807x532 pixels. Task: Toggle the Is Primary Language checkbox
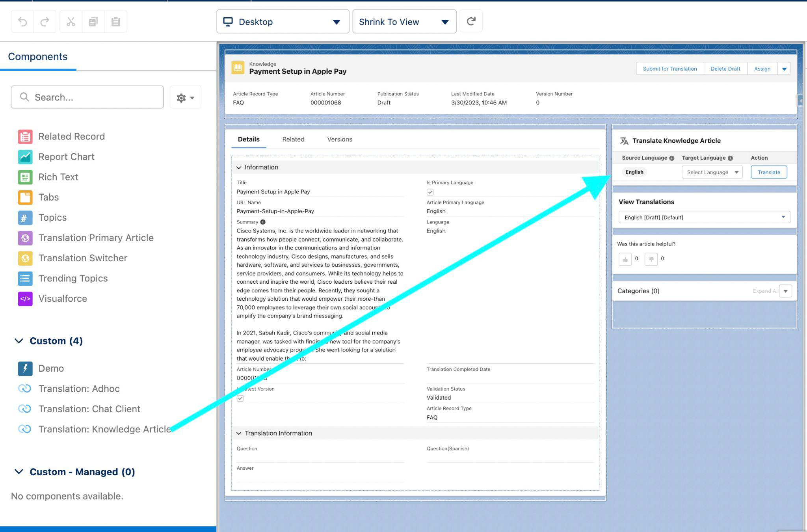pos(430,192)
